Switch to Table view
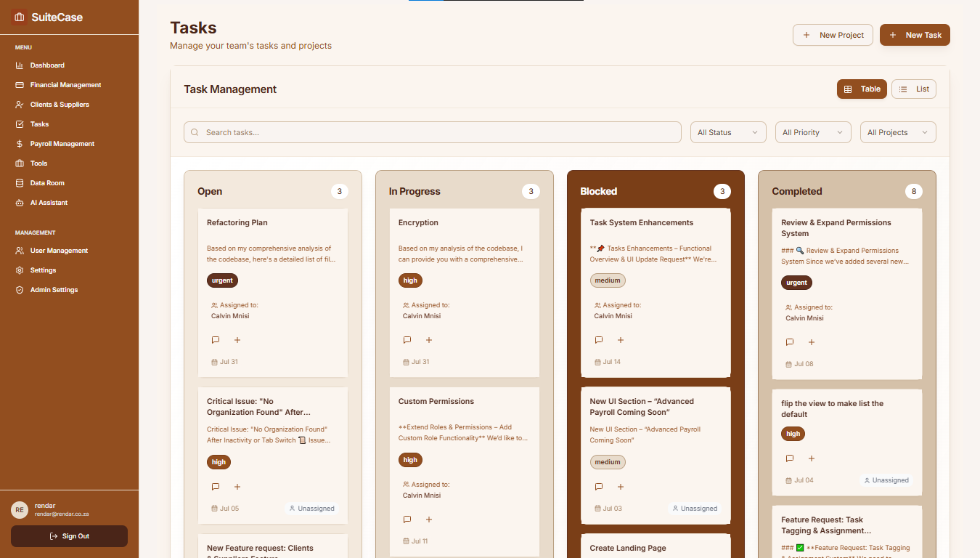This screenshot has height=558, width=980. [862, 89]
